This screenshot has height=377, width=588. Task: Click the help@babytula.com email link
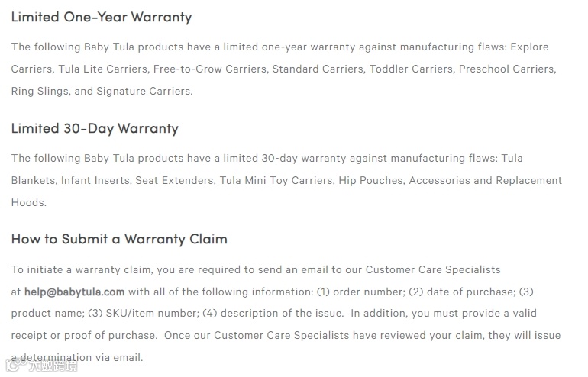click(74, 292)
